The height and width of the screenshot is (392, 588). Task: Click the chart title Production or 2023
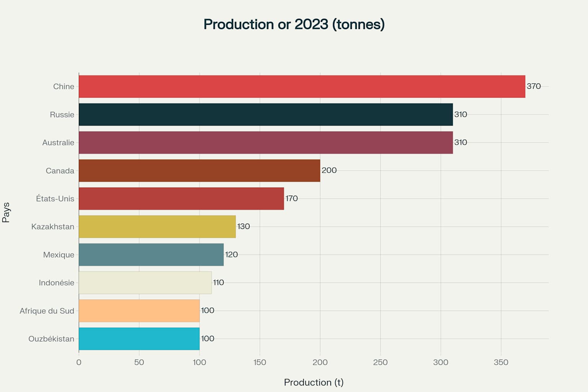[294, 24]
